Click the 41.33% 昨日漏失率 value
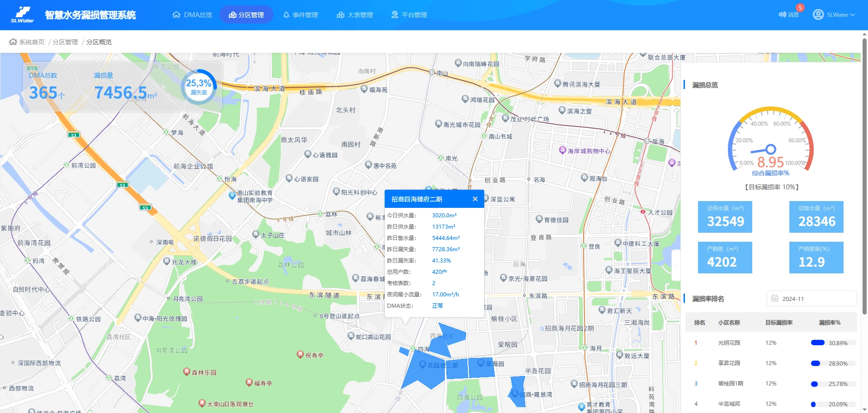 441,261
